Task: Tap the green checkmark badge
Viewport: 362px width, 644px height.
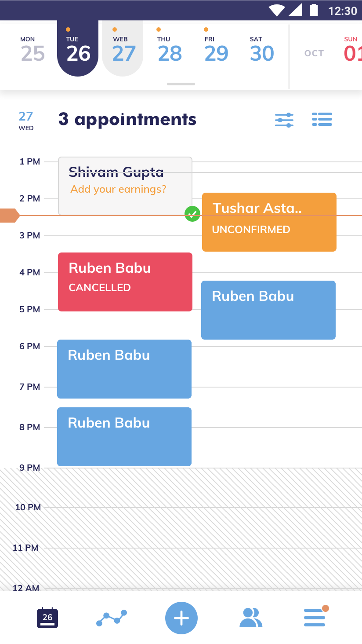Action: [192, 214]
